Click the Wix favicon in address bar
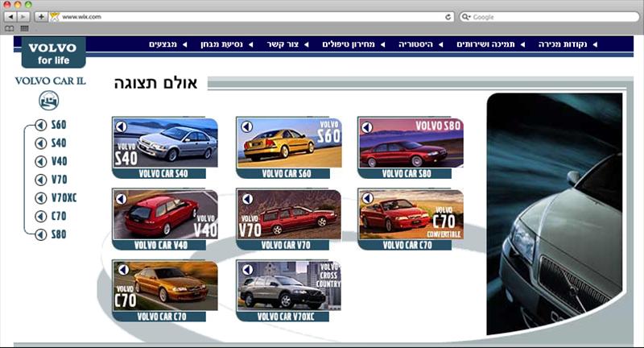 pyautogui.click(x=55, y=17)
